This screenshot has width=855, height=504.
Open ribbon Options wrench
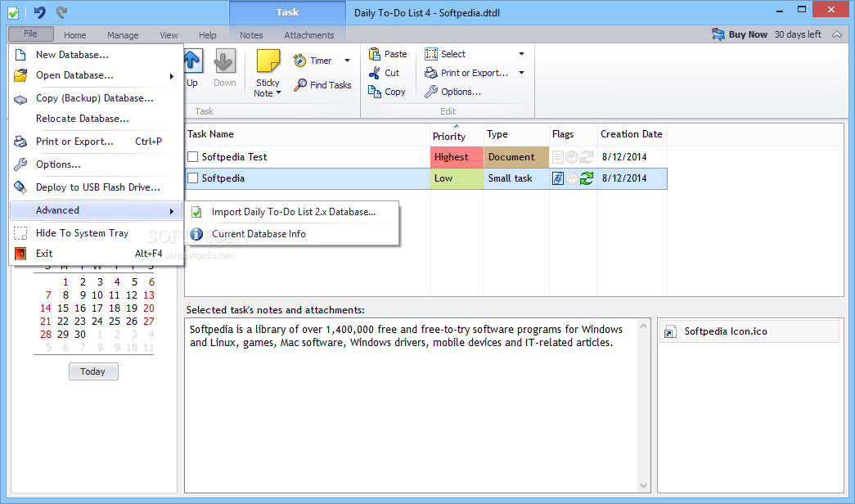(x=430, y=92)
